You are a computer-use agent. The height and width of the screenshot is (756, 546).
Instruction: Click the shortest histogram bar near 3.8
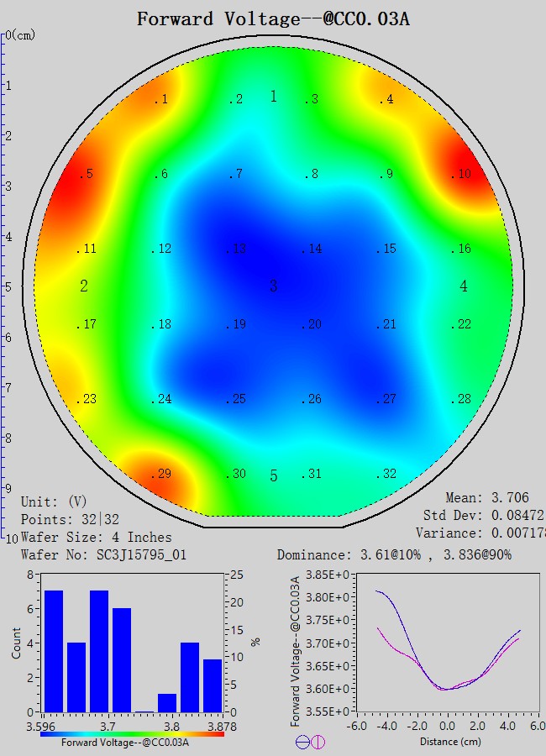(x=167, y=702)
